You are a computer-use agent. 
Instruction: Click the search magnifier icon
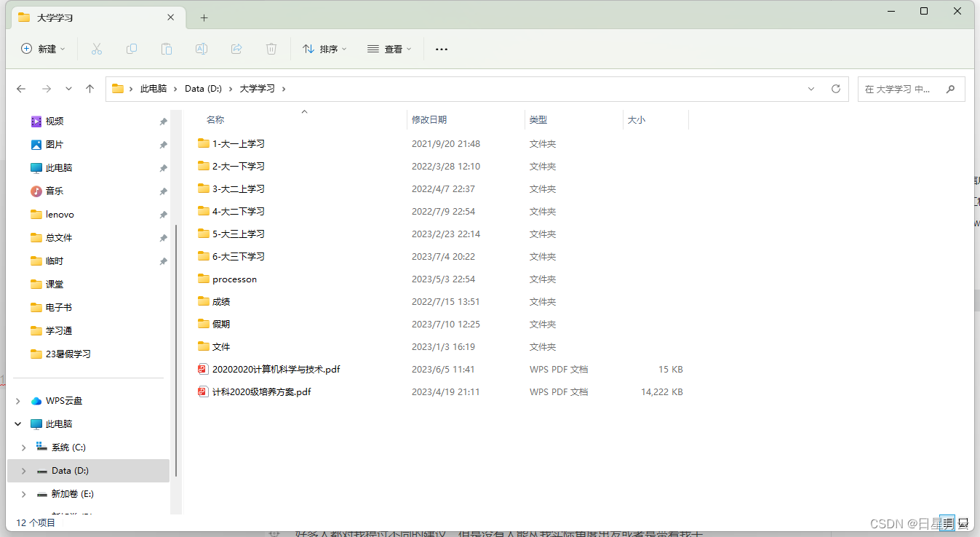coord(950,89)
